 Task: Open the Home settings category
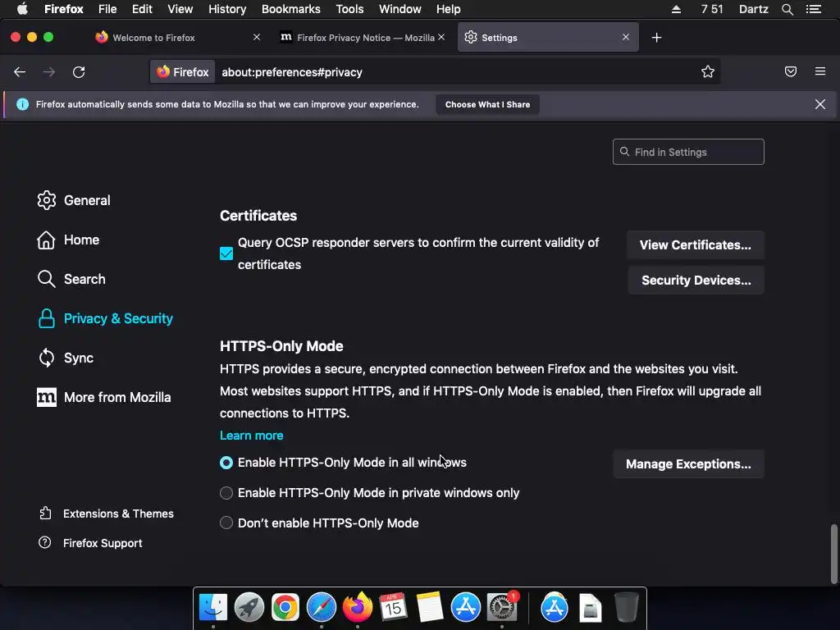(x=68, y=240)
